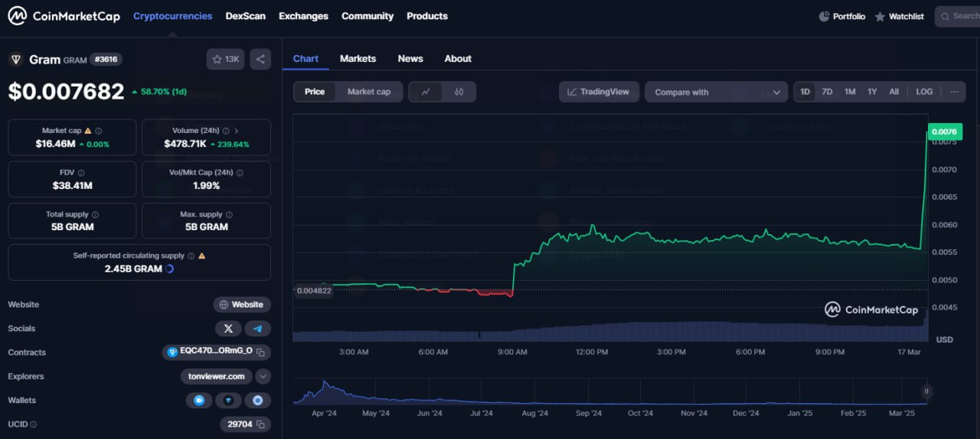Click the Market cap warning triangle

point(88,131)
